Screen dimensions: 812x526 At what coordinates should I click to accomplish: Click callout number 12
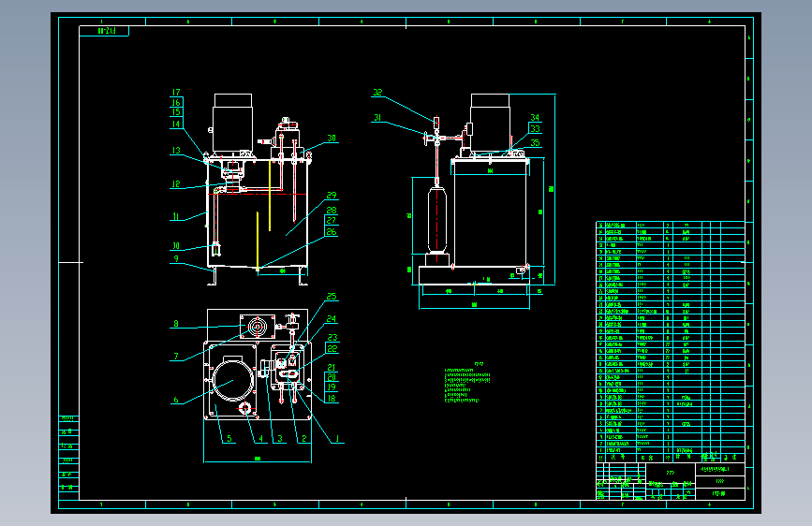[x=176, y=184]
